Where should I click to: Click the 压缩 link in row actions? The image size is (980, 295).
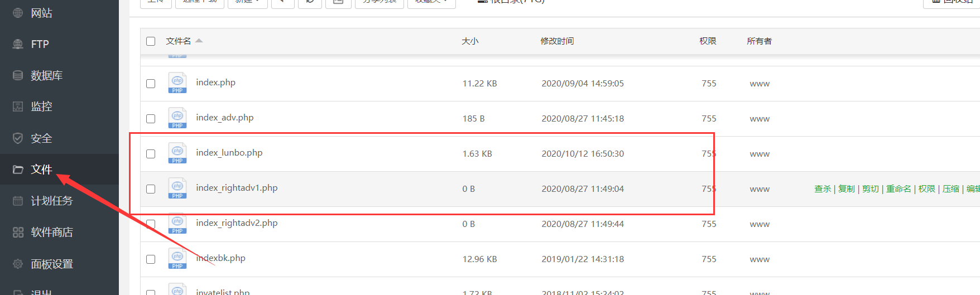coord(950,189)
